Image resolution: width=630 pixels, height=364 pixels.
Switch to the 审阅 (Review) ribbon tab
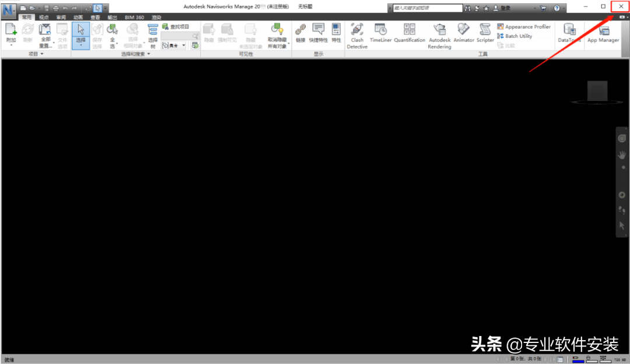pos(61,17)
